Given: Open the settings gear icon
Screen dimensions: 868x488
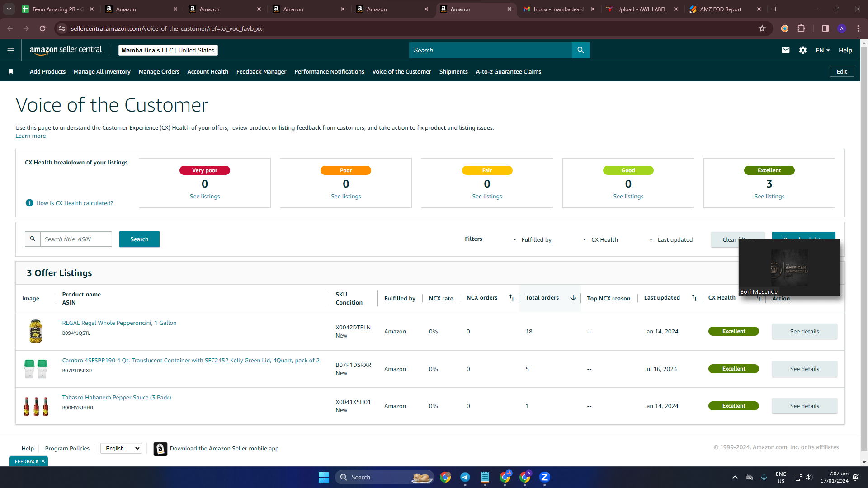Looking at the screenshot, I should tap(803, 50).
